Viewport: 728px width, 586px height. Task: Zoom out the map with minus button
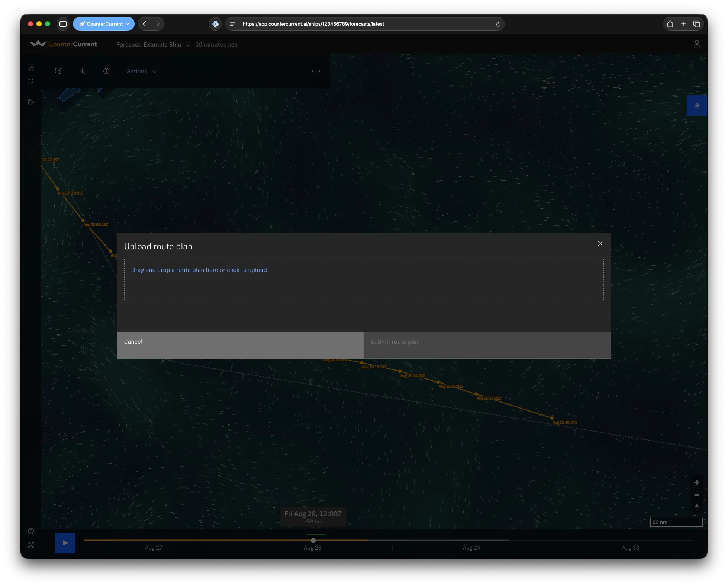pyautogui.click(x=697, y=495)
